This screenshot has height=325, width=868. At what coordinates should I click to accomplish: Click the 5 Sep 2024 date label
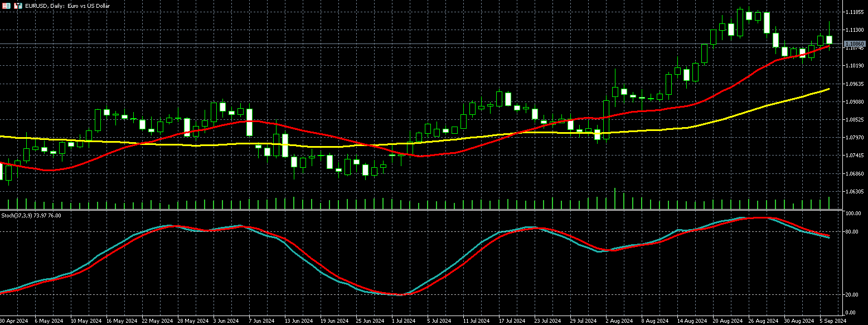point(833,321)
